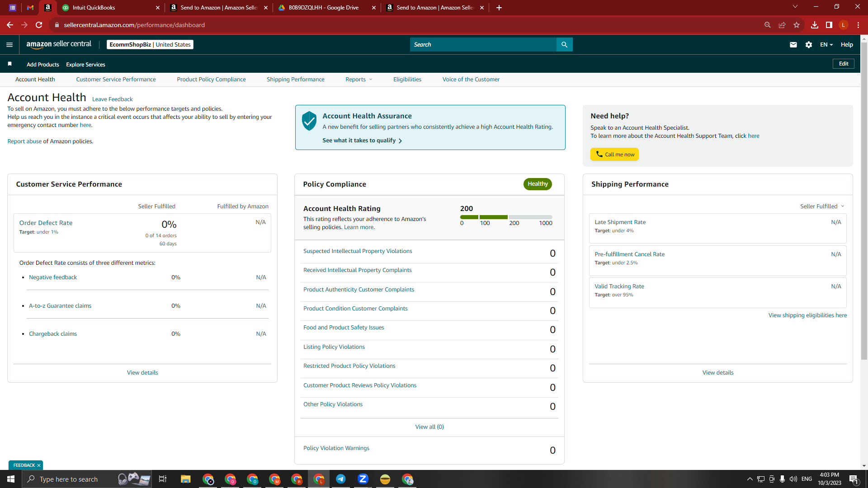Viewport: 868px width, 488px height.
Task: Click the Edit button
Action: point(844,64)
